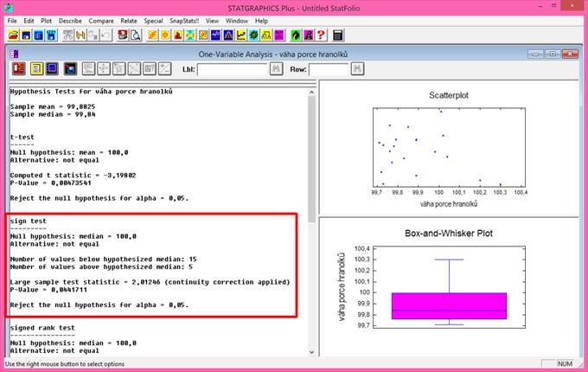Click the yellow tree diagram icon
The width and height of the screenshot is (588, 372).
coord(266,35)
